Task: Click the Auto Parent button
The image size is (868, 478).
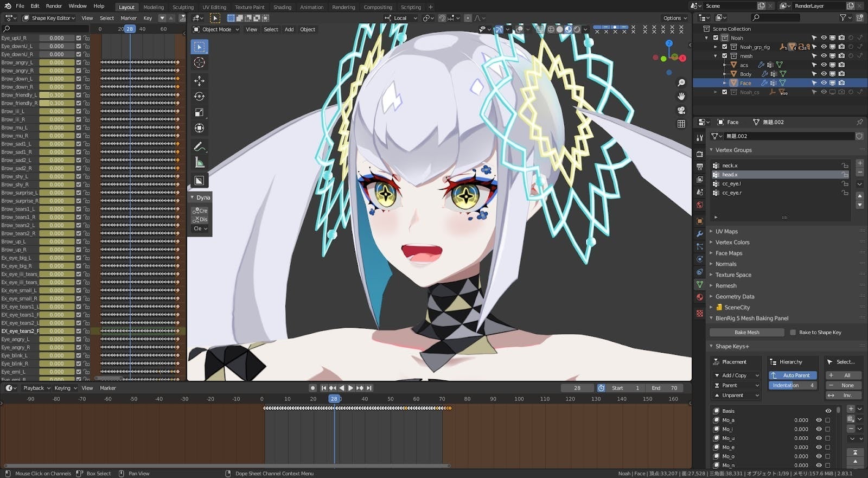Action: (793, 375)
